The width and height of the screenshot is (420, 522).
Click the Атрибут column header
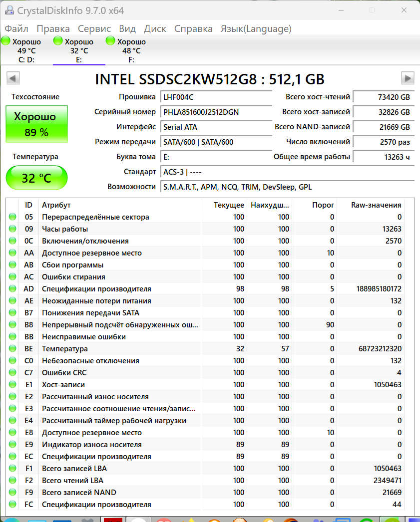pyautogui.click(x=56, y=205)
